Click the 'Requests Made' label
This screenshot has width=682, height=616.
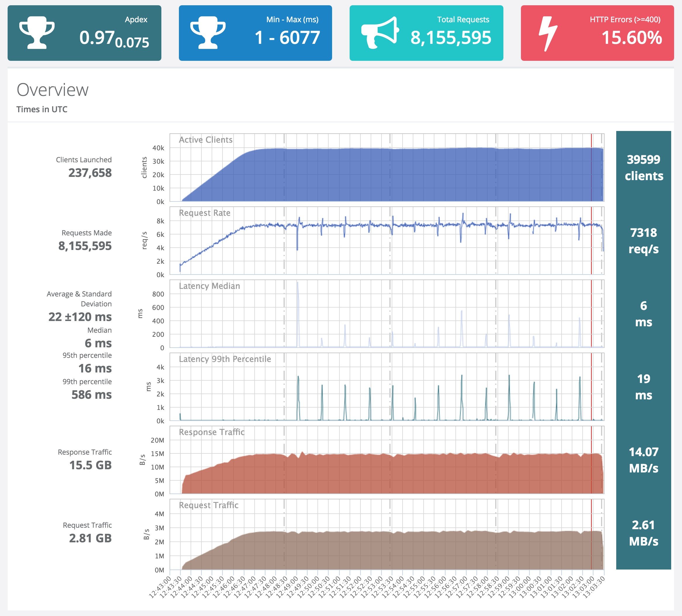point(87,233)
